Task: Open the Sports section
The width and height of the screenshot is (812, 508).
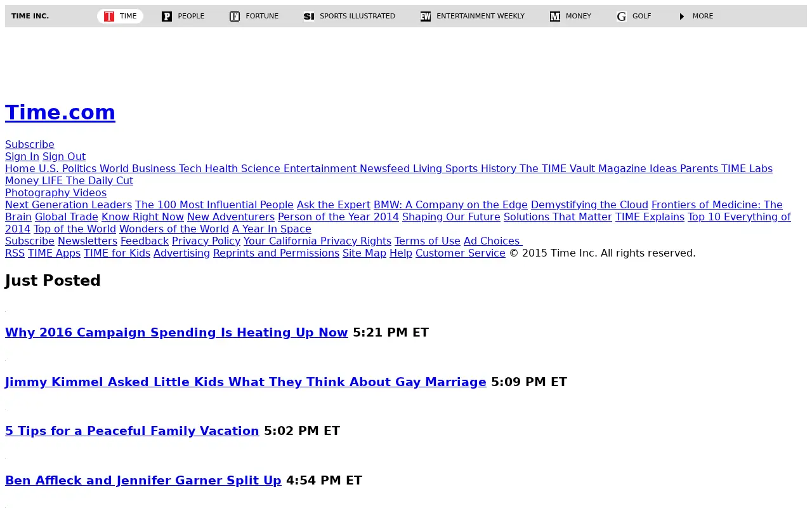Action: pyautogui.click(x=461, y=169)
